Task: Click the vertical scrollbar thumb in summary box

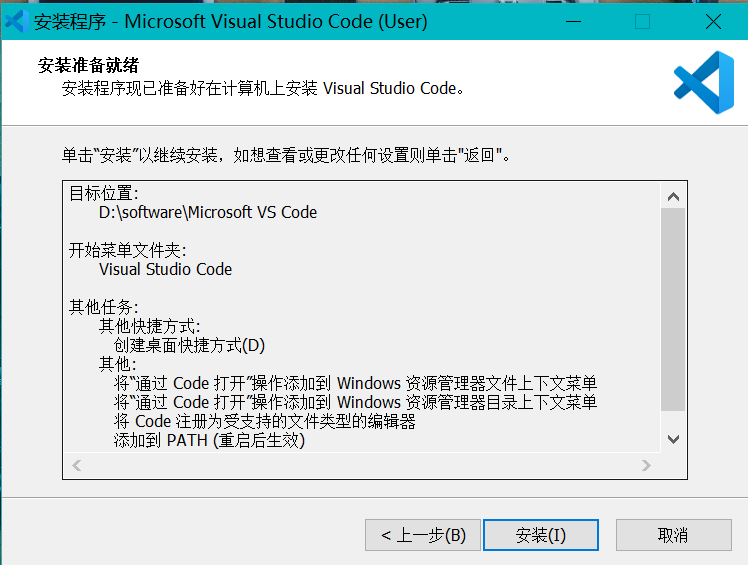Action: coord(673,309)
